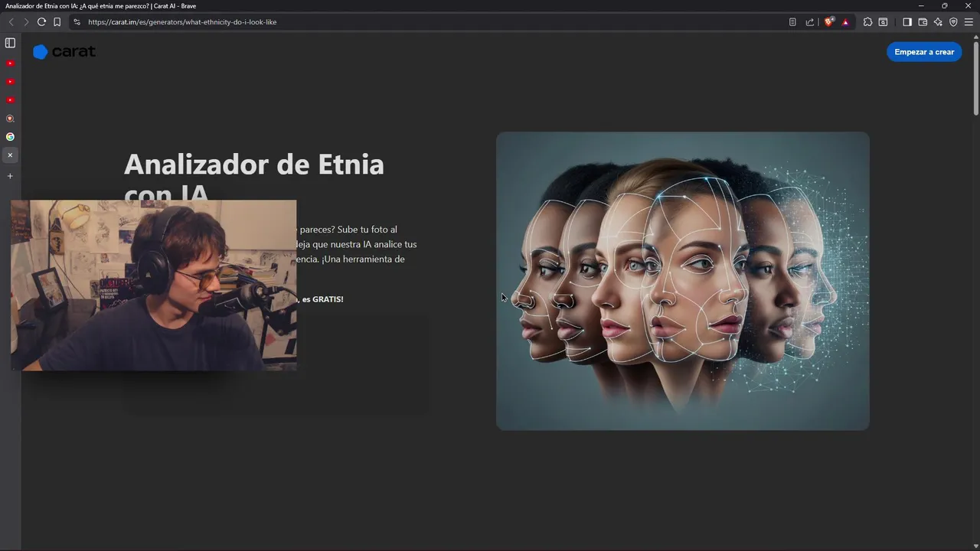Toggle the browser sidebar panel icon
This screenshot has height=551, width=980.
click(x=907, y=22)
